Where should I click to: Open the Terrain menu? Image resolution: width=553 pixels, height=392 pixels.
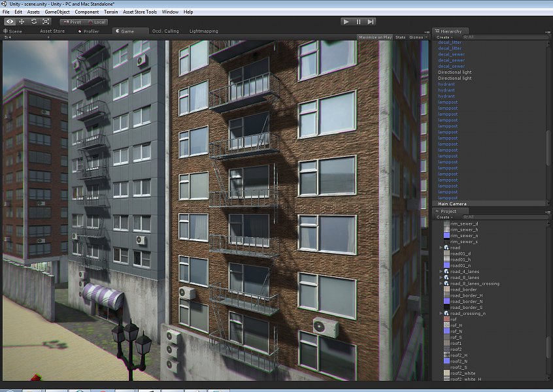tap(110, 12)
